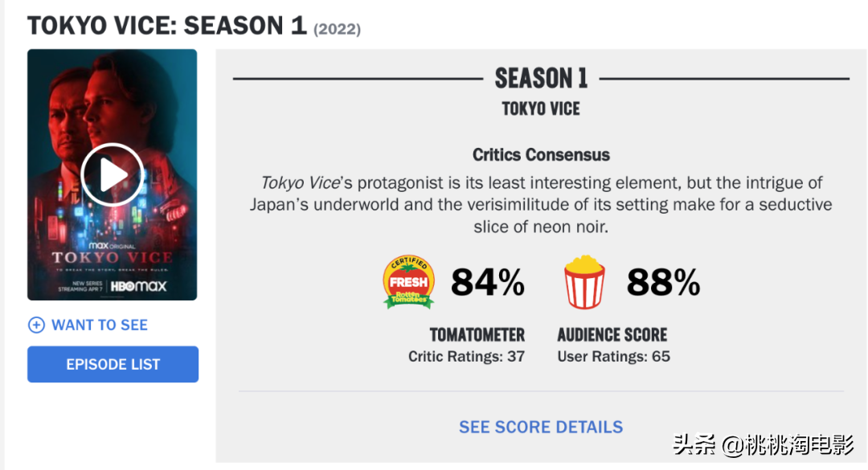Click the Critics Consensus heading
This screenshot has height=470, width=868.
point(541,154)
